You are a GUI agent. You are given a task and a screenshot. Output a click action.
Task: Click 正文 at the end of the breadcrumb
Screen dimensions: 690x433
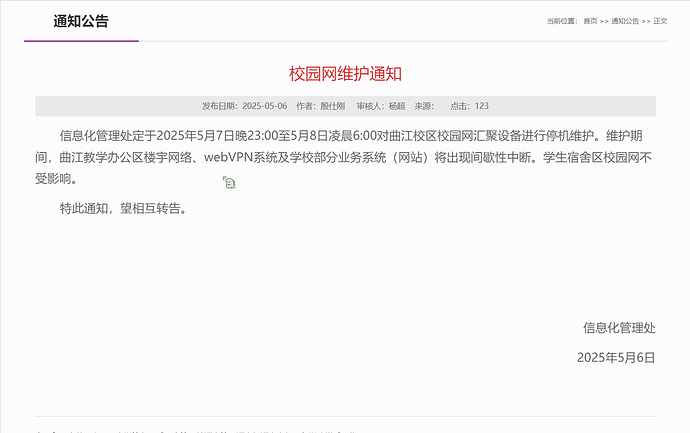click(x=660, y=21)
